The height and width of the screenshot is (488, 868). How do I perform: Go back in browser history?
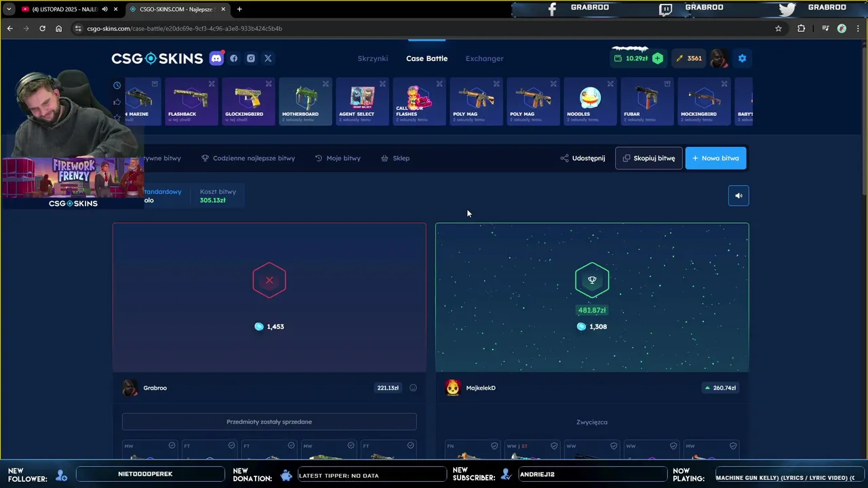(x=9, y=28)
